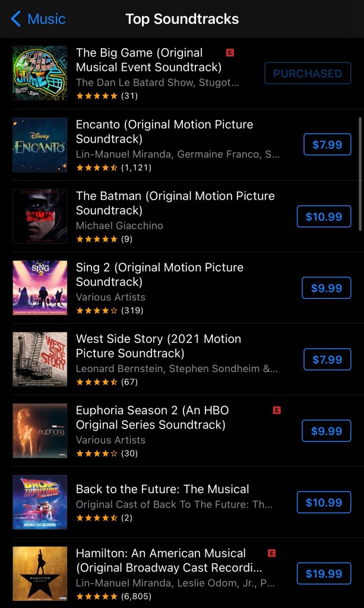Select West Side Story cover image
364x608 pixels.
coord(40,359)
